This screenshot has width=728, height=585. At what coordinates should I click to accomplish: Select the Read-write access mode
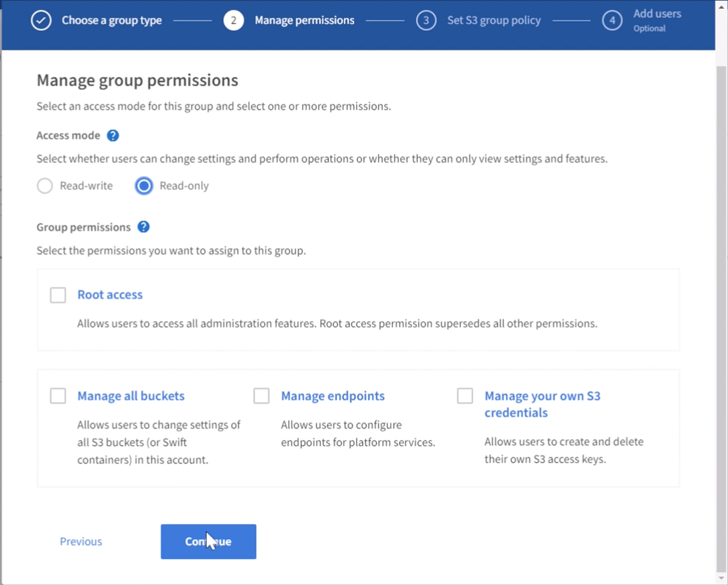[x=45, y=186]
